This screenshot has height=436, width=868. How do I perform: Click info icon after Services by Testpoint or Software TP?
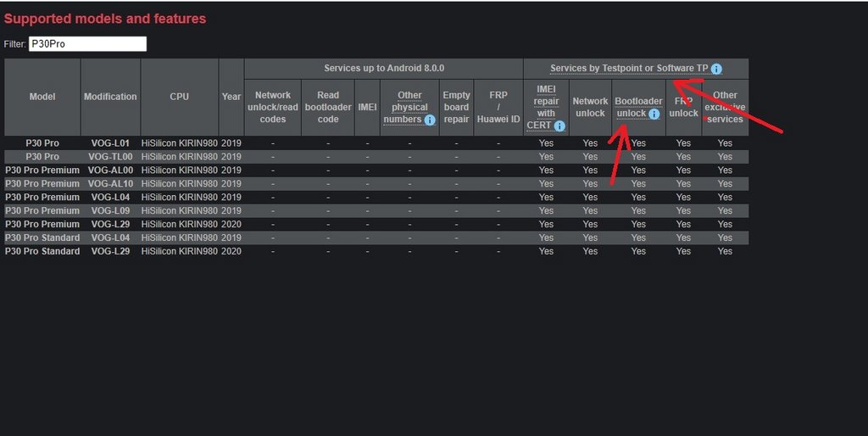[x=716, y=69]
